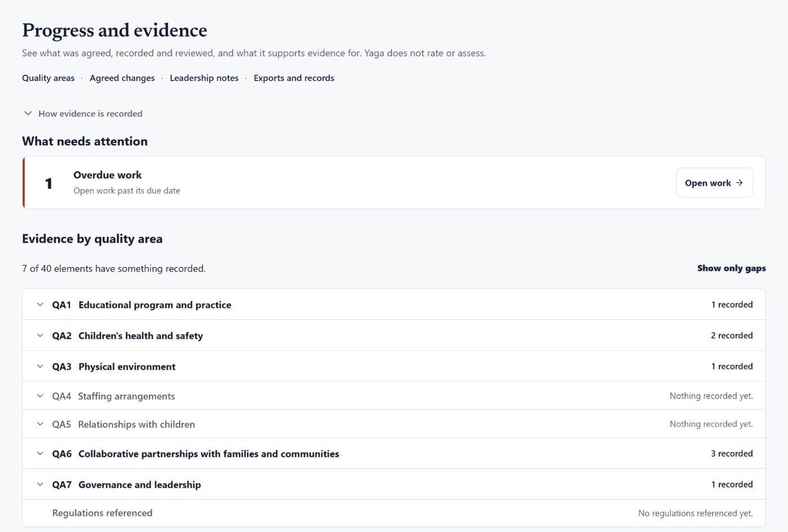This screenshot has width=788, height=532.
Task: Expand QA4 Staffing arrangements chevron
Action: tap(40, 396)
